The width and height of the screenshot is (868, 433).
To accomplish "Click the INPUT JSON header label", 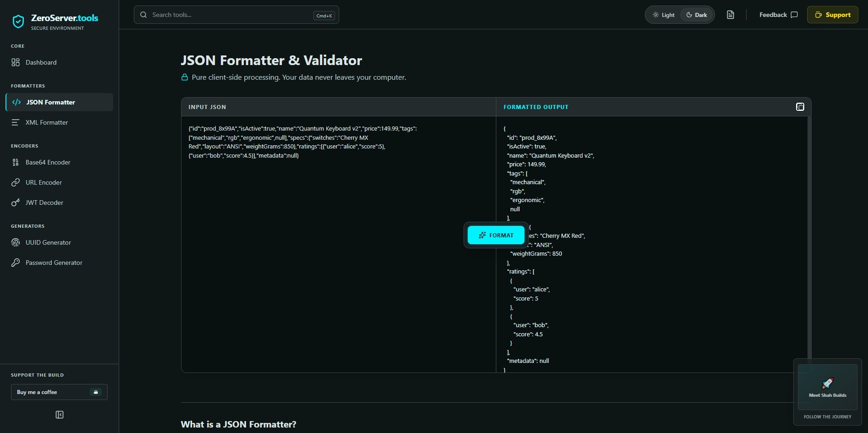I will (207, 107).
